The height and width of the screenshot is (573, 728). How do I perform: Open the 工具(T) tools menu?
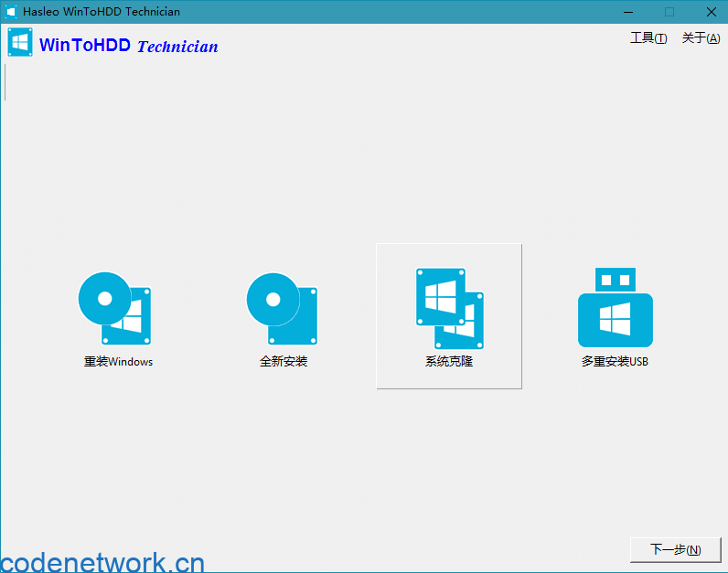pos(648,38)
